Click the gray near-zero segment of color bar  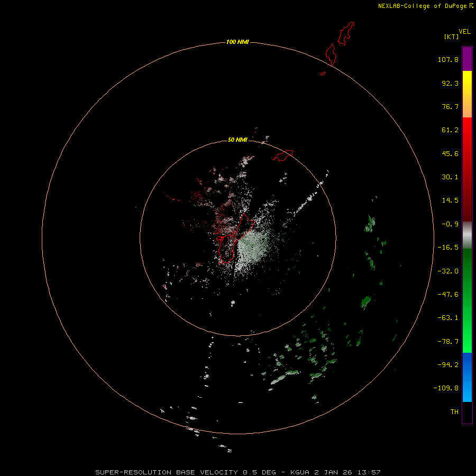point(467,235)
